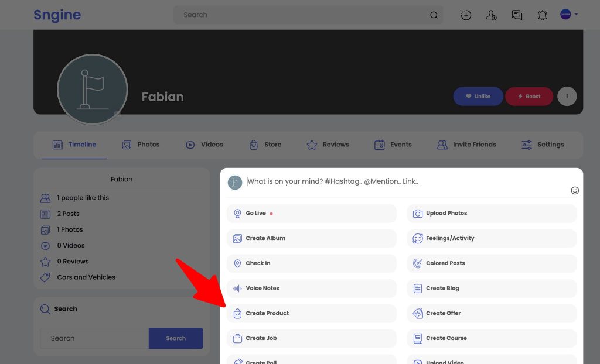Image resolution: width=600 pixels, height=364 pixels.
Task: Open the three-dot more options menu
Action: (567, 97)
